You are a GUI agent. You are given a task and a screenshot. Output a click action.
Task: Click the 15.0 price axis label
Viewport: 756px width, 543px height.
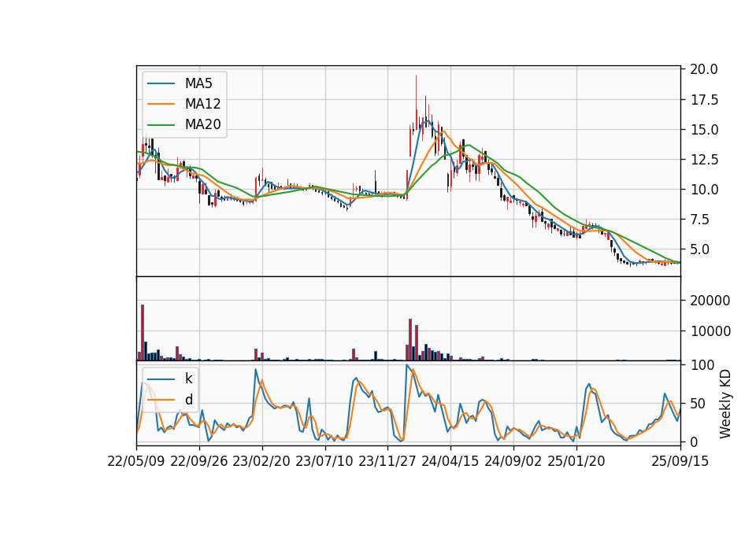[x=704, y=130]
